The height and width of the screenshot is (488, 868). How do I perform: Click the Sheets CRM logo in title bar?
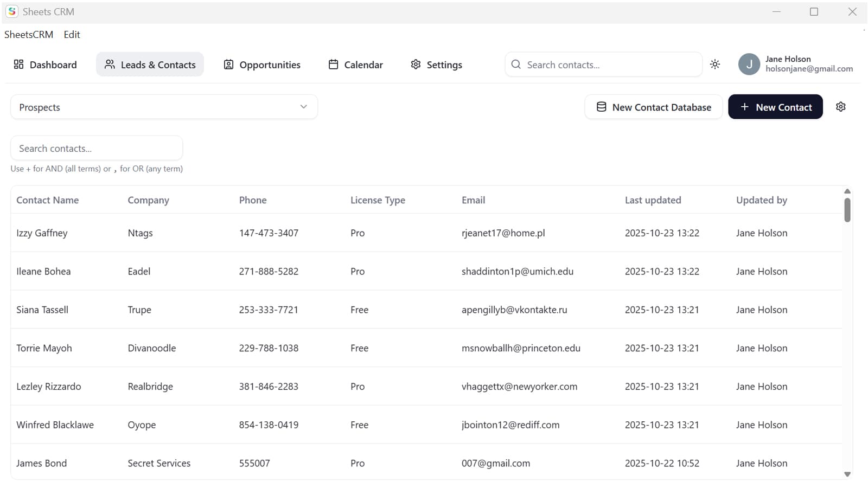(x=12, y=11)
